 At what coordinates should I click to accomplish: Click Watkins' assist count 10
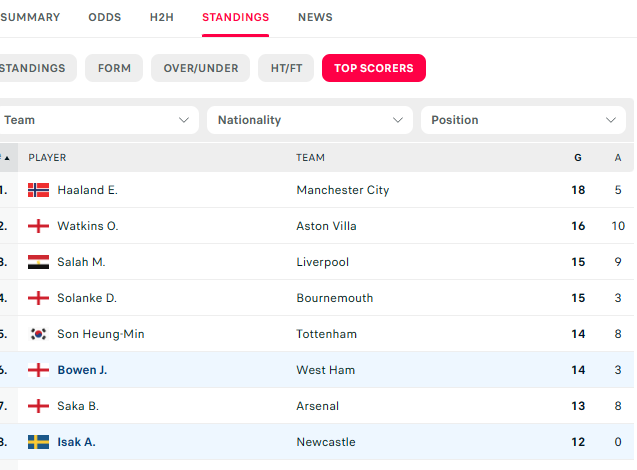click(x=618, y=226)
